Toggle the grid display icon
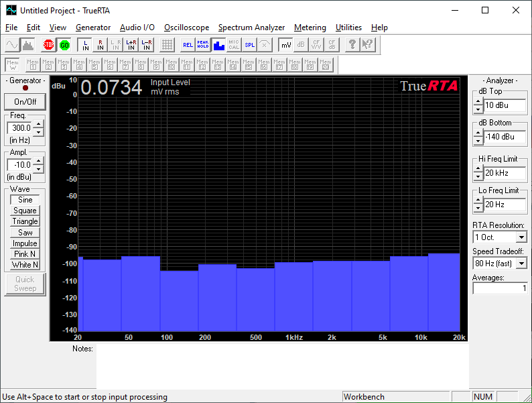The width and height of the screenshot is (532, 403). tap(168, 45)
